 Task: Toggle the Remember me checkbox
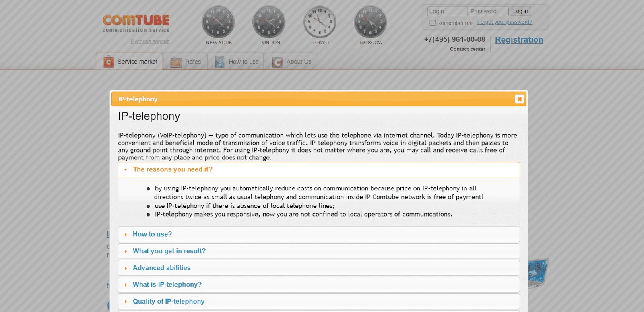[433, 23]
